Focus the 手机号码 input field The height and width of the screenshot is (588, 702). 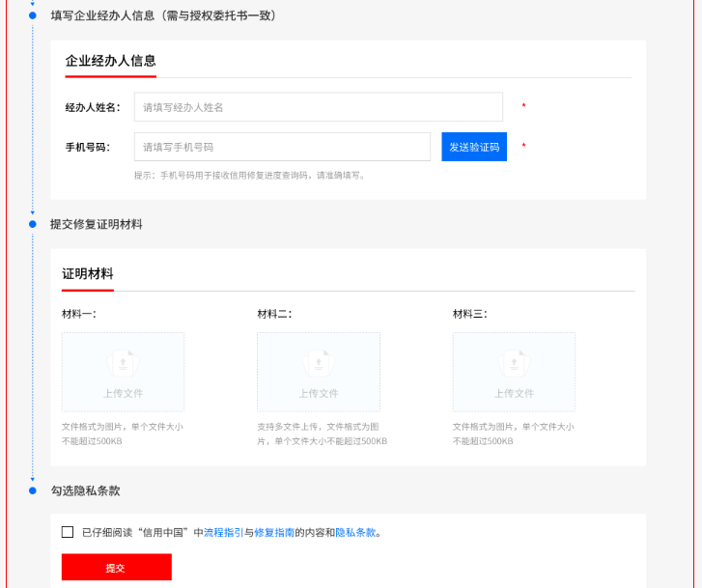coord(282,147)
